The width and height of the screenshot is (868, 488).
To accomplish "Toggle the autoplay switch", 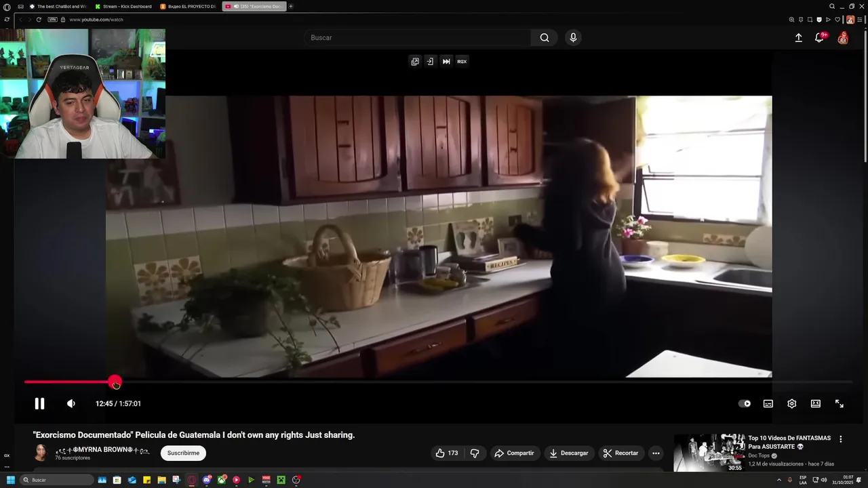I will coord(745,404).
